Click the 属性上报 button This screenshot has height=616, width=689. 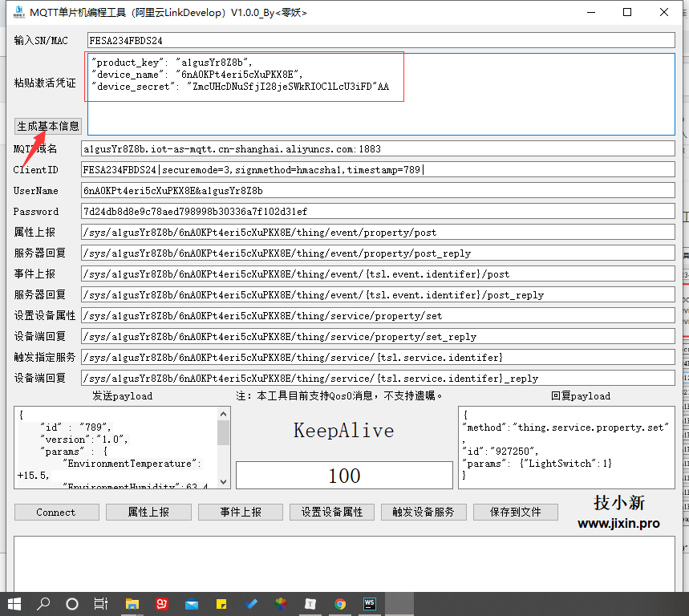click(148, 513)
